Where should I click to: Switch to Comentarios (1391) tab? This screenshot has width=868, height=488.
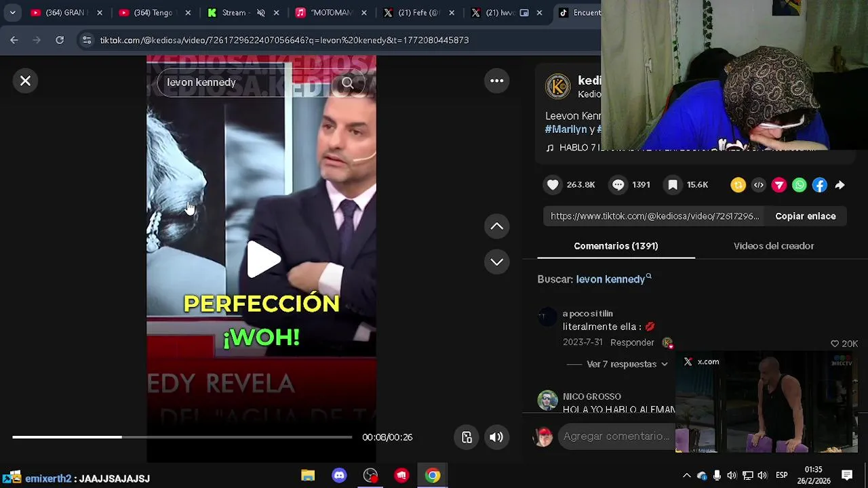point(616,246)
